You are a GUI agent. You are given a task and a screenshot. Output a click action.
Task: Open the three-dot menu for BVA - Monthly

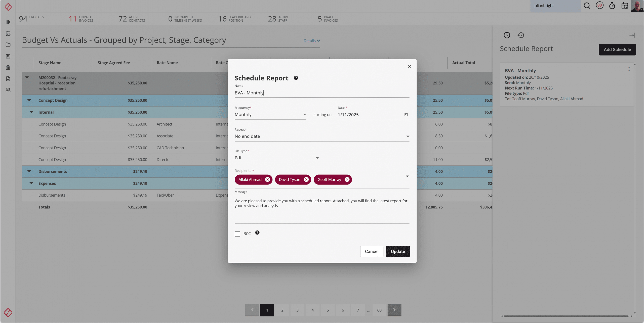pyautogui.click(x=629, y=69)
